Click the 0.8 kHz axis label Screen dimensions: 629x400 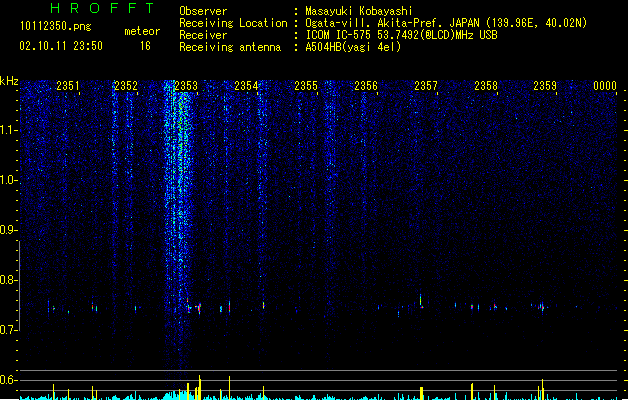coord(8,280)
